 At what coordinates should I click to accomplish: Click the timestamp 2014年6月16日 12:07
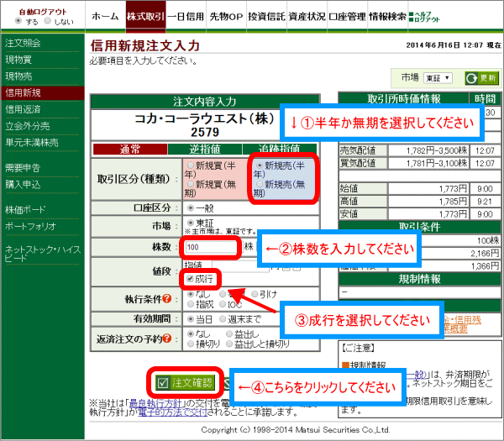444,45
